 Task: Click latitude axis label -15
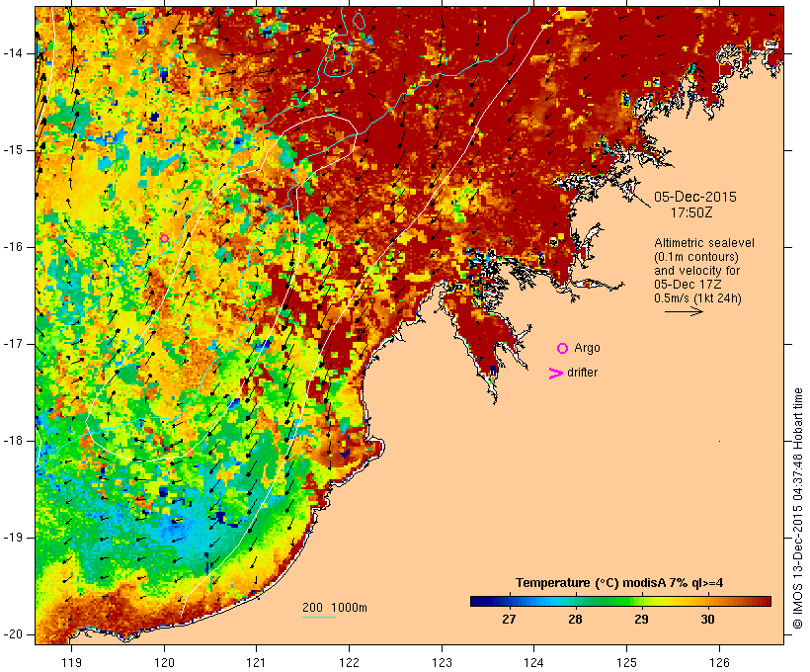(x=13, y=150)
